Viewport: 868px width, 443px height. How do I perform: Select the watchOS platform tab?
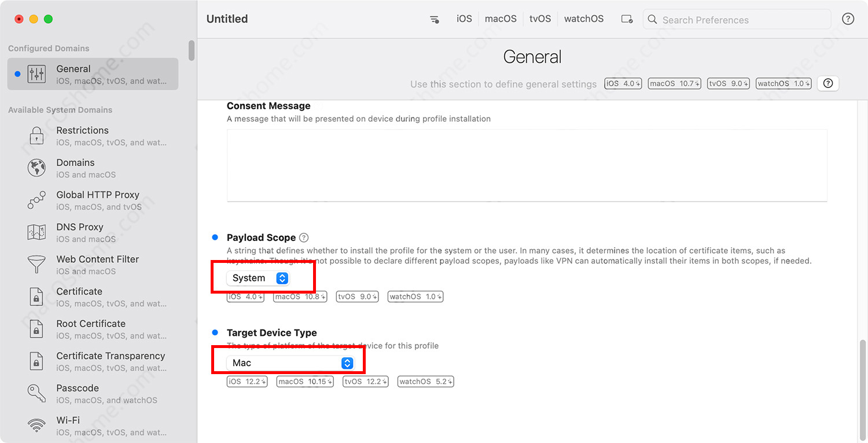coord(583,19)
